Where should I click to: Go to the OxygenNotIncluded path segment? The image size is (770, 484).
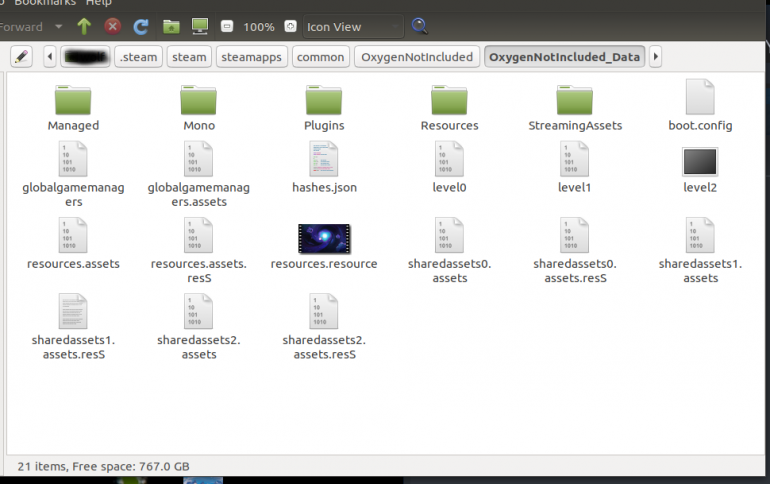pos(417,57)
